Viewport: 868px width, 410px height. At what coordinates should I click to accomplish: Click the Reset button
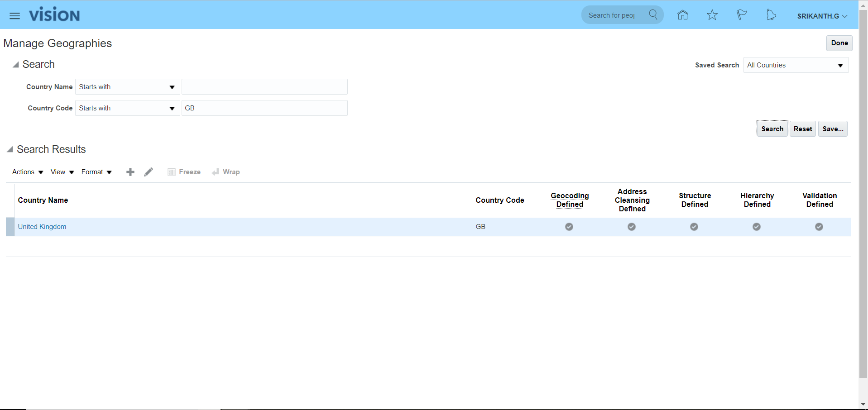pyautogui.click(x=802, y=129)
